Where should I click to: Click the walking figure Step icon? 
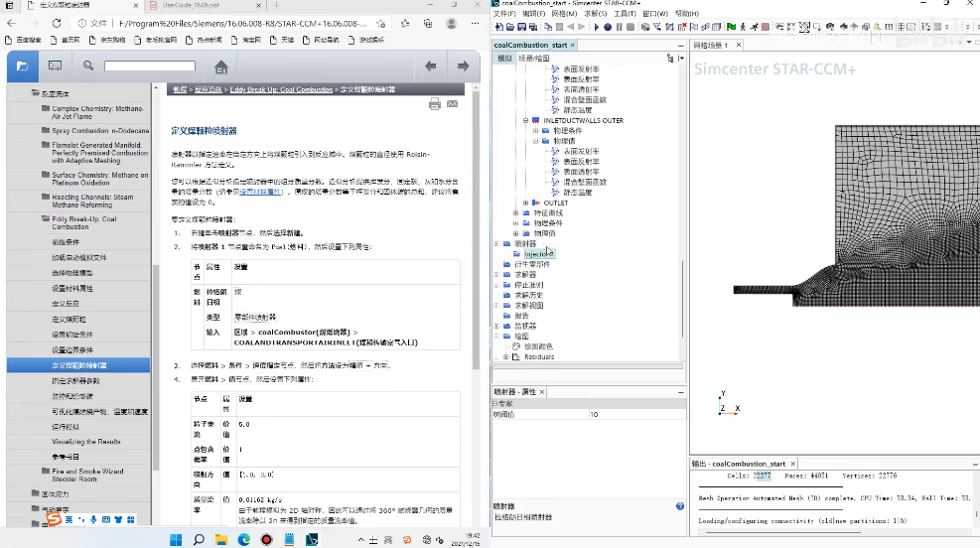point(743,27)
